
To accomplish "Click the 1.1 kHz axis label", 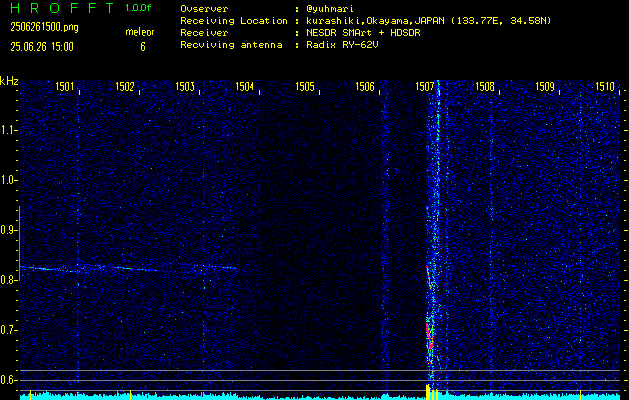I will click(x=9, y=130).
